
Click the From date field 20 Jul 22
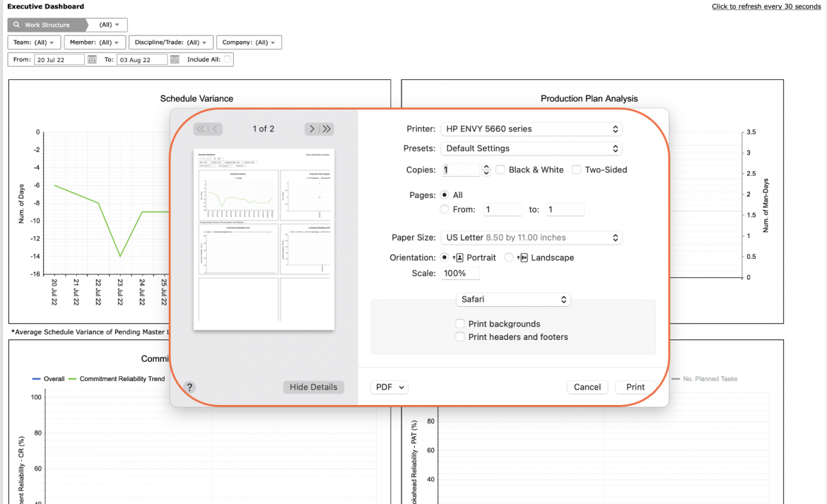click(59, 59)
